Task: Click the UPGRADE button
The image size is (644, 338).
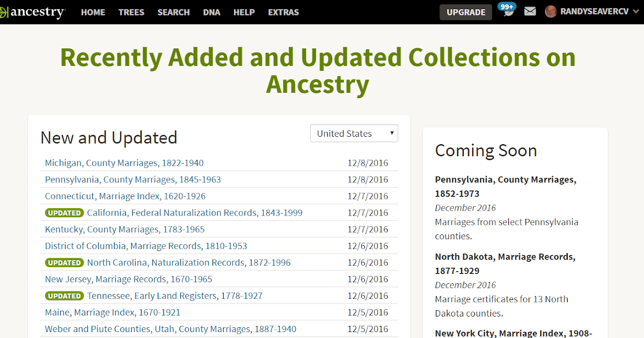Action: click(x=466, y=12)
